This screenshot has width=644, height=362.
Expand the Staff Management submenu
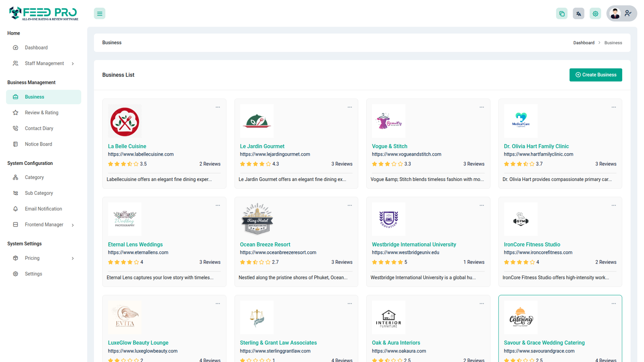click(73, 64)
